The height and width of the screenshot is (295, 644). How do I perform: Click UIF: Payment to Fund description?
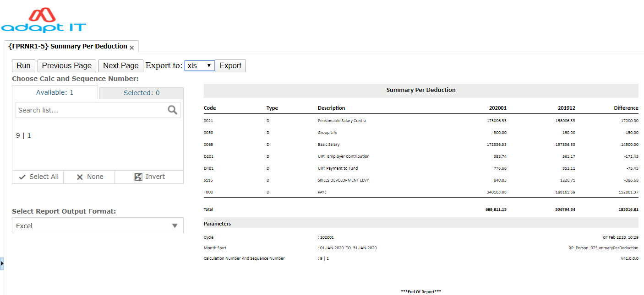pos(338,168)
